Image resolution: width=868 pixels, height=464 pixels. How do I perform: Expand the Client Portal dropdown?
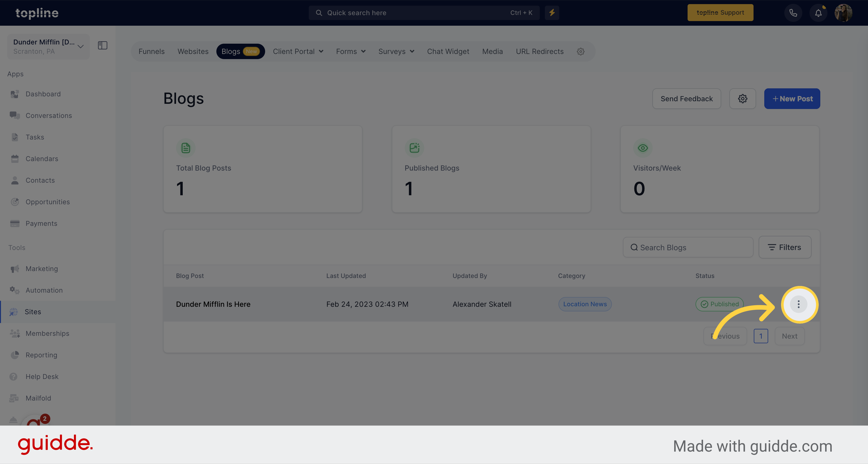coord(298,52)
